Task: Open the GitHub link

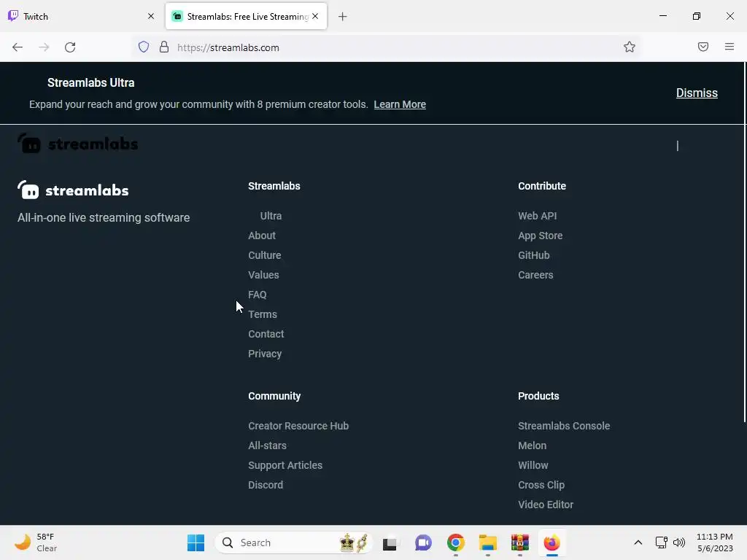Action: 533,255
